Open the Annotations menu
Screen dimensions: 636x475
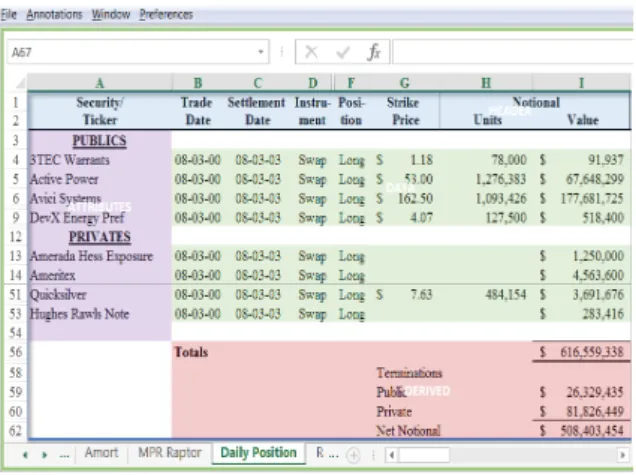[54, 15]
